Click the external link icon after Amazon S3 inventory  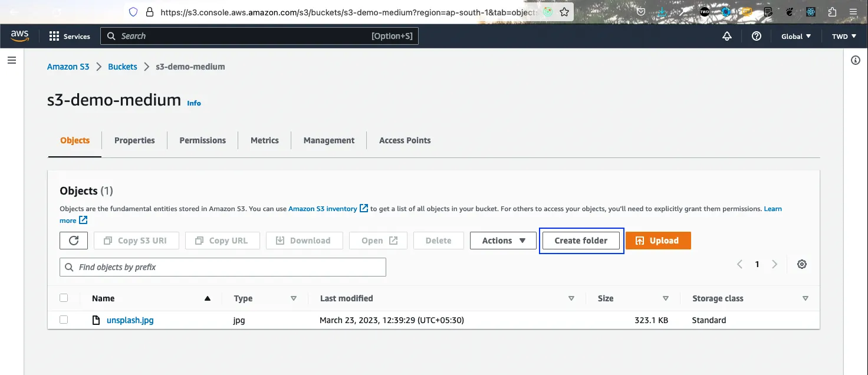click(364, 209)
